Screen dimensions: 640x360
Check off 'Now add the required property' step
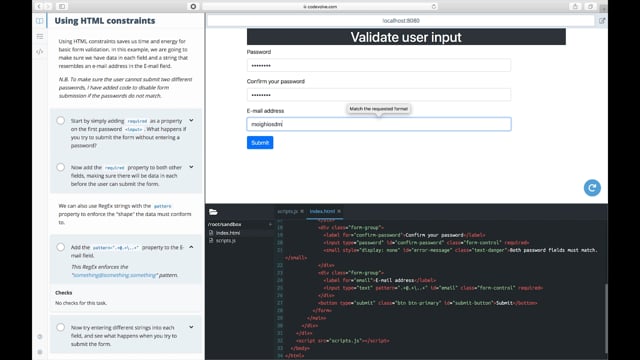click(60, 167)
